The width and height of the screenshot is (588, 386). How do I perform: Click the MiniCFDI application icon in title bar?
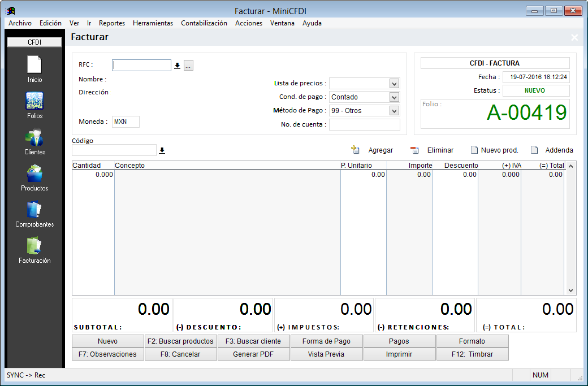11,11
